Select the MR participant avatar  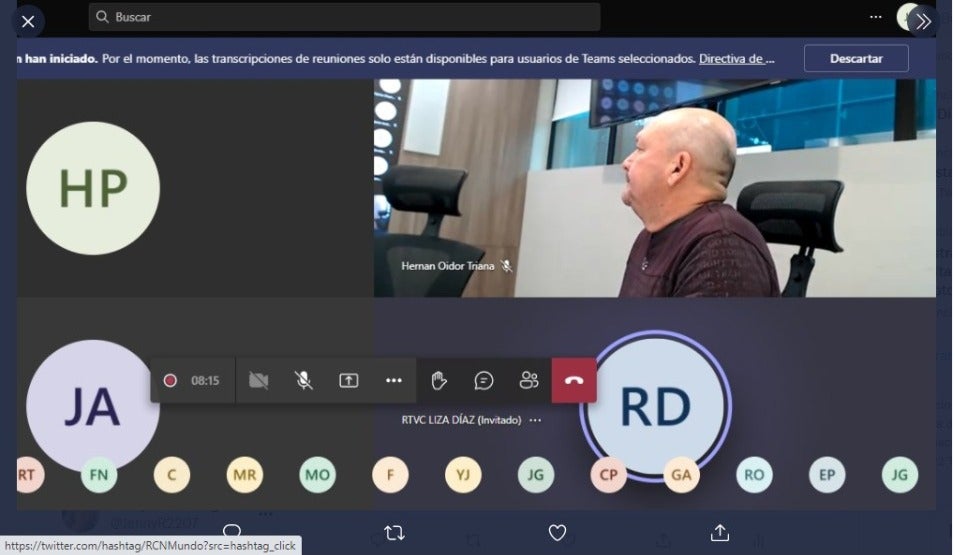coord(245,475)
